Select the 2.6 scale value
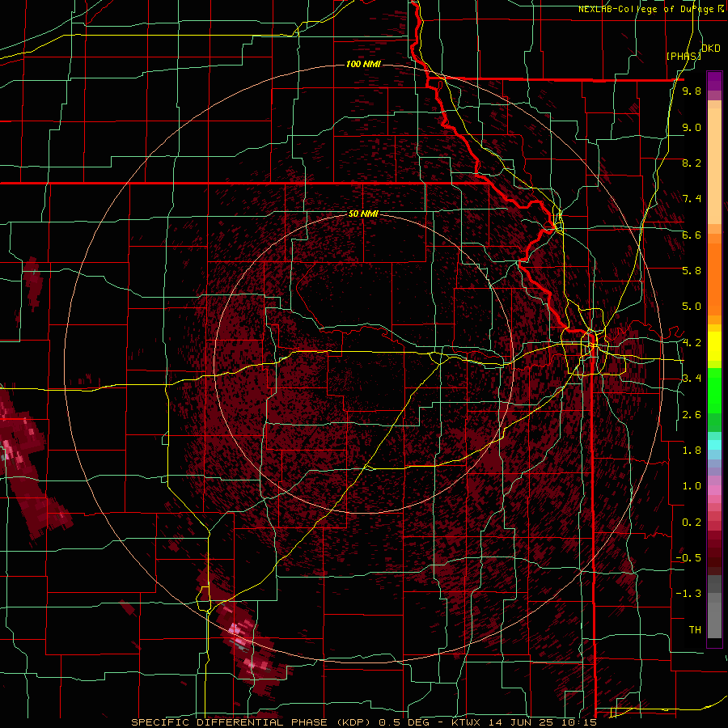Screen dimensions: 728x728 click(x=692, y=415)
